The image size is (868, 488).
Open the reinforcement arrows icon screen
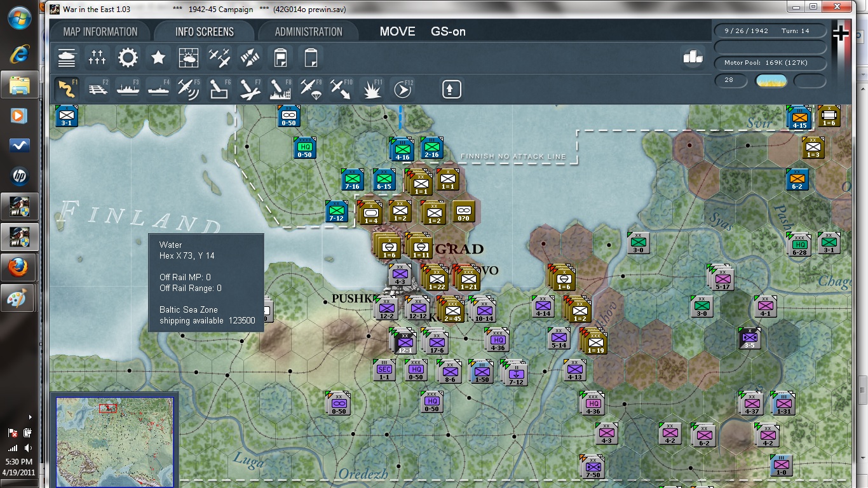250,58
